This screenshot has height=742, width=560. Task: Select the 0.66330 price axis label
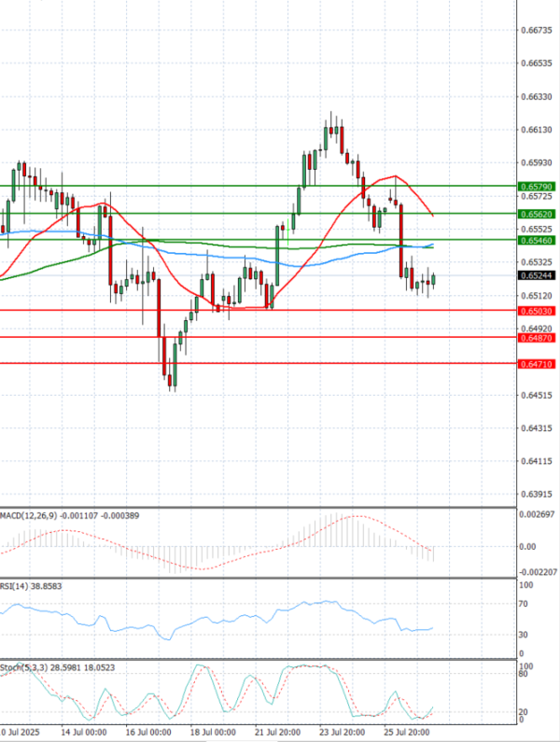537,96
